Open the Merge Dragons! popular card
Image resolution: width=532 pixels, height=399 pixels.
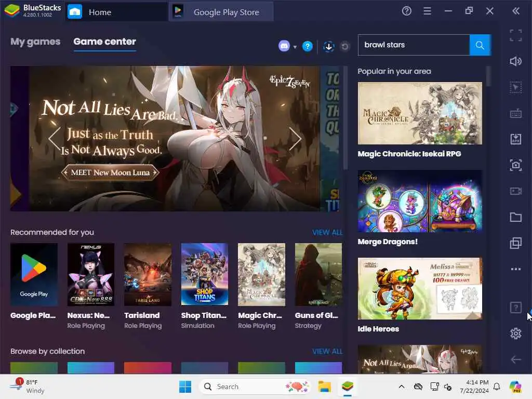pos(420,201)
